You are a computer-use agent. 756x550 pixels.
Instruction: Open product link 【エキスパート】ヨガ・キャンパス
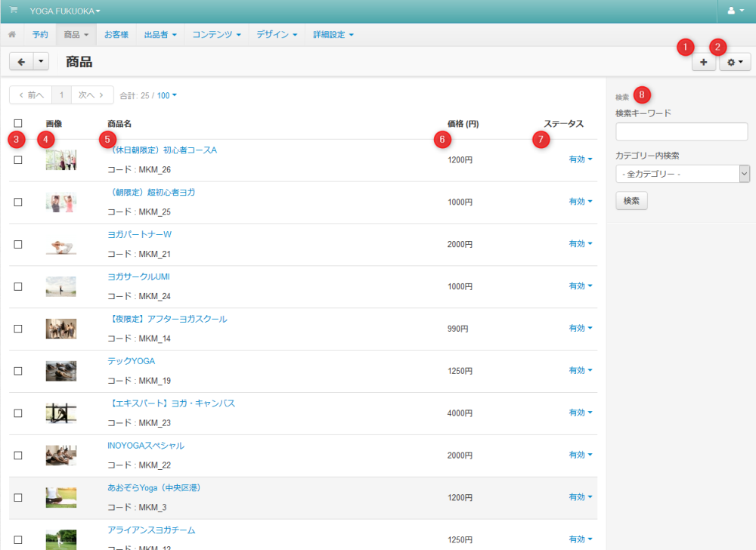[171, 403]
